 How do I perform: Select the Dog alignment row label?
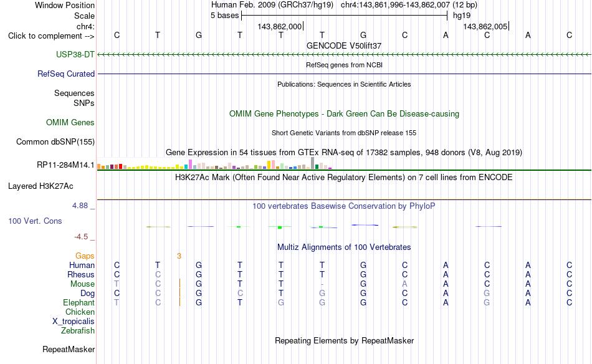(87, 294)
